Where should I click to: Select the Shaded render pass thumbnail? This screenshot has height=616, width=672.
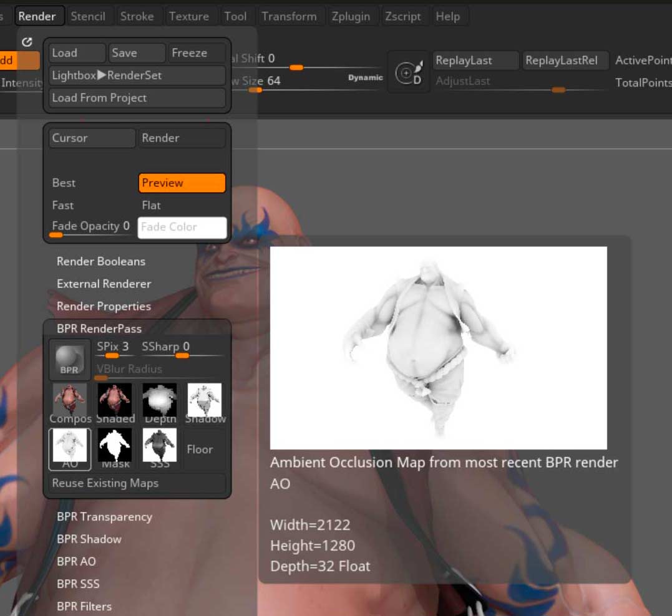point(115,403)
